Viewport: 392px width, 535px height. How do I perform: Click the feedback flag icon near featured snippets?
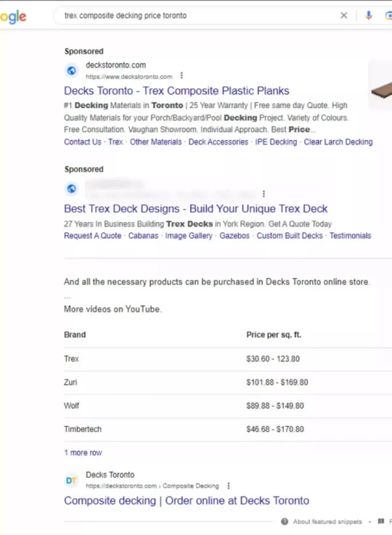381,521
